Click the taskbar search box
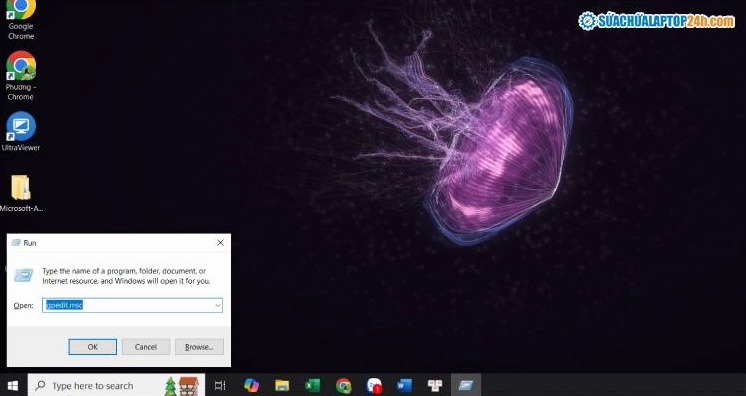The image size is (746, 396). [116, 385]
